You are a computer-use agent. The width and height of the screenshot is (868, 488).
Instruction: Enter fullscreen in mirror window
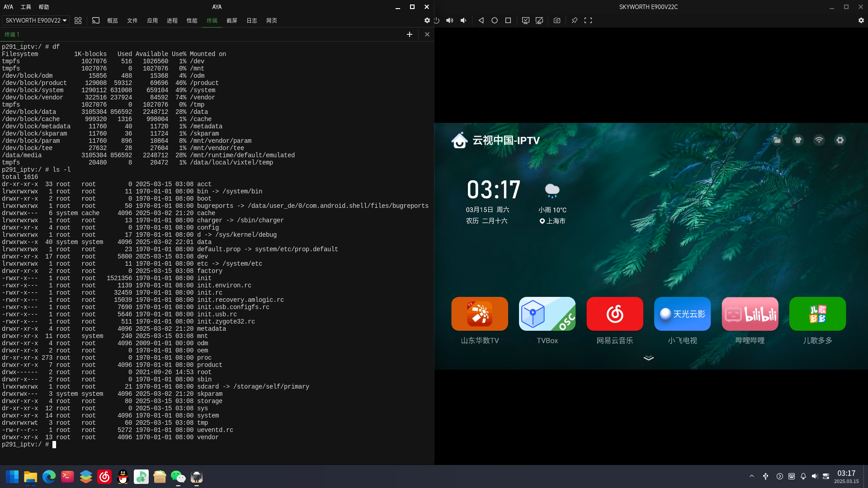click(x=588, y=20)
